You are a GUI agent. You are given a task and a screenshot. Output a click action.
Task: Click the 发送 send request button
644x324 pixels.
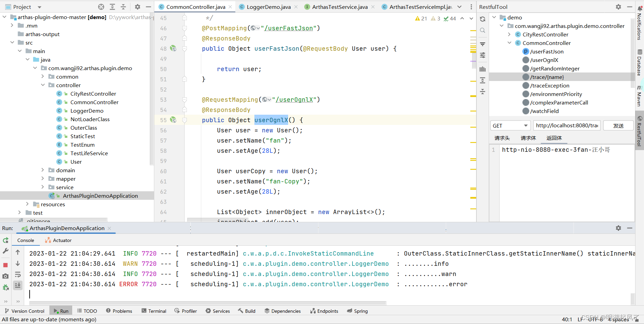(x=618, y=125)
